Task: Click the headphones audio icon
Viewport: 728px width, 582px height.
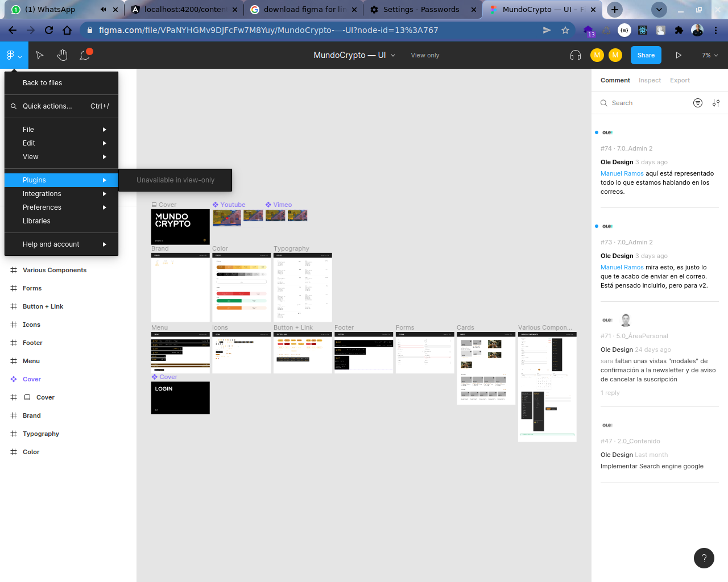Action: (576, 55)
